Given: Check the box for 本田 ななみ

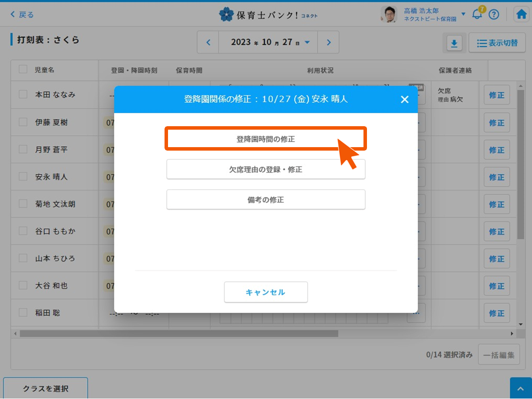Looking at the screenshot, I should [x=23, y=94].
